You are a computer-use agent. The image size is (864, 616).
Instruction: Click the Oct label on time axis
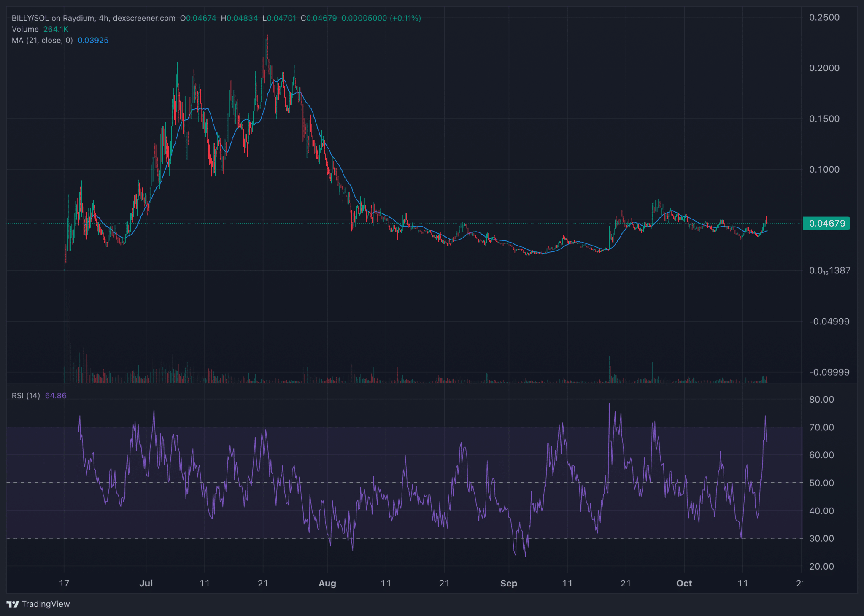point(684,583)
